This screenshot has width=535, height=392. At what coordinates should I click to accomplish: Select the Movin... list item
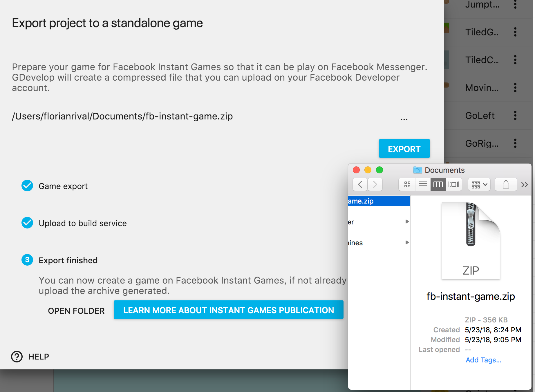482,88
